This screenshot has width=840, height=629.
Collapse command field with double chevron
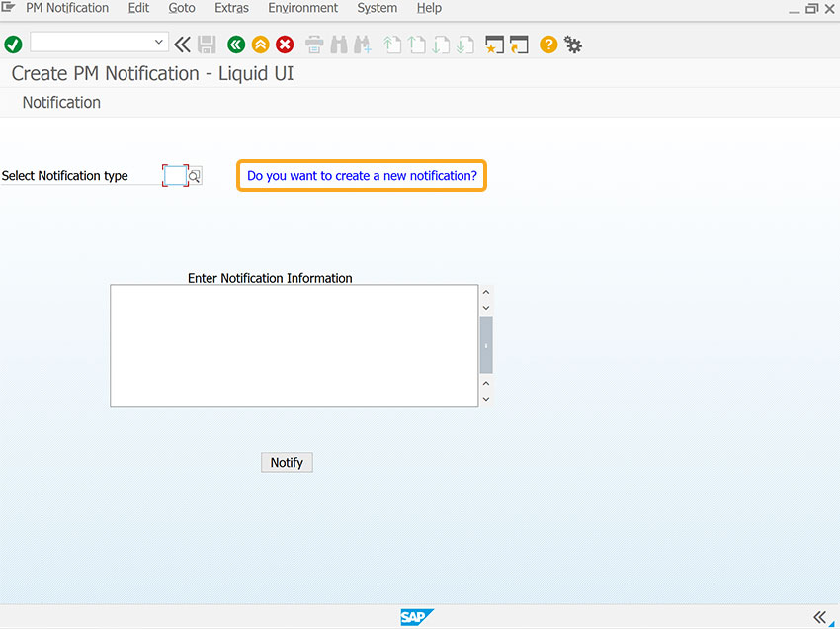click(182, 45)
